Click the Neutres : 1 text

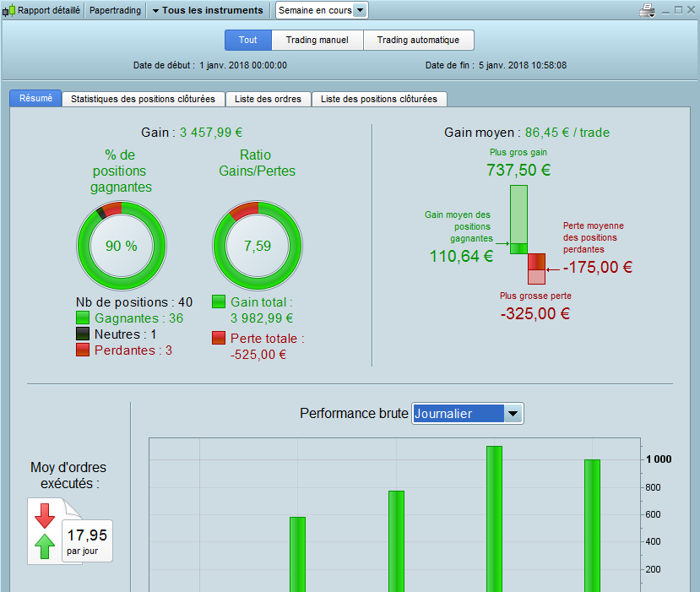(126, 334)
